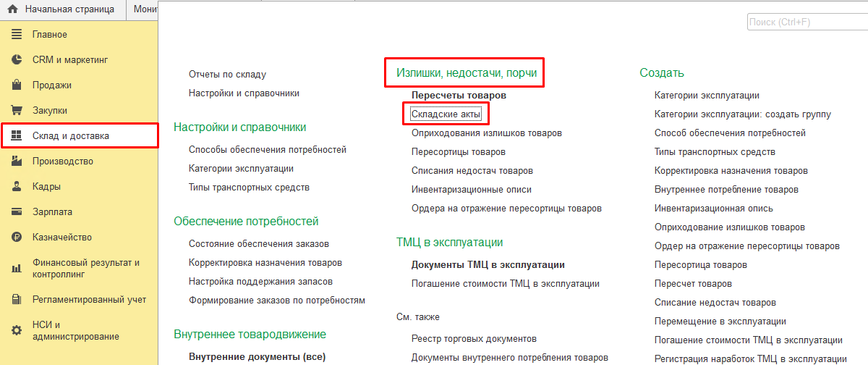Click the Казначейство ruble coin icon

click(x=17, y=238)
